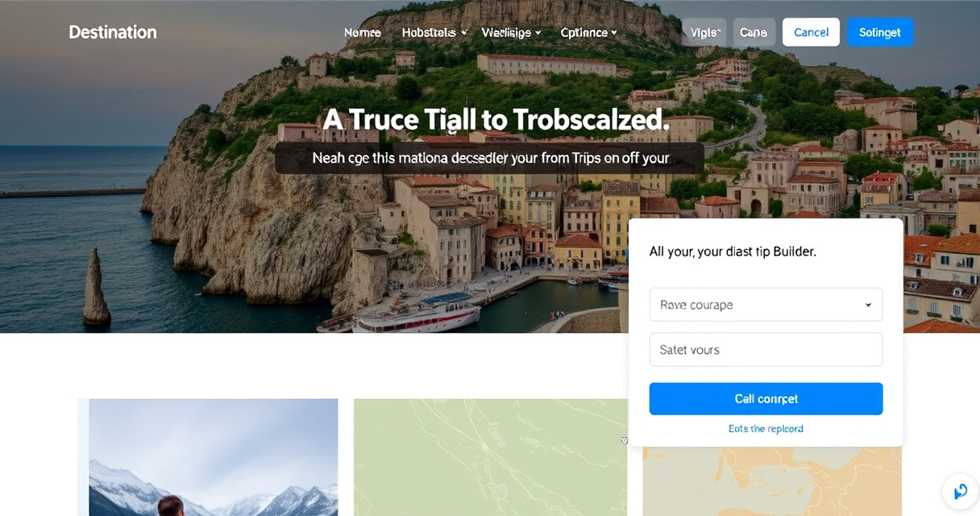Open the Rave courape combo box
Image resolution: width=980 pixels, height=516 pixels.
[x=766, y=305]
